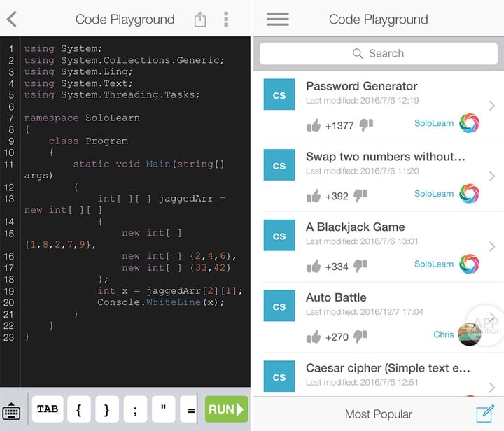Click +1377 vote count

tap(339, 125)
